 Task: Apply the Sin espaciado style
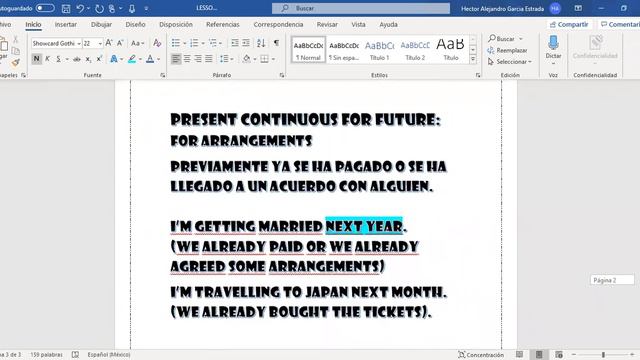(x=344, y=49)
